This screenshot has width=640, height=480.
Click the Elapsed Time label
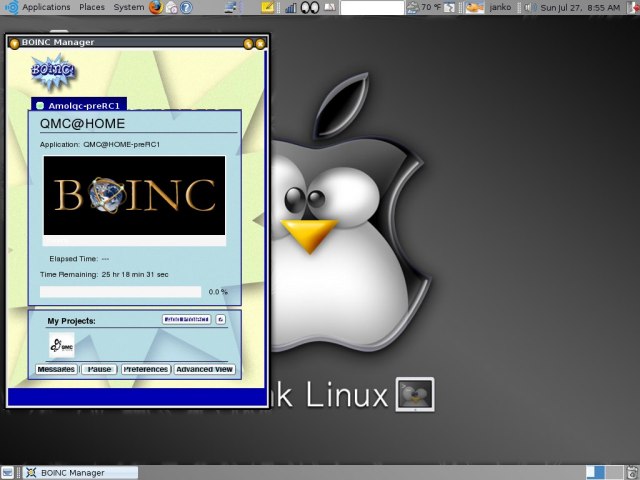73,259
